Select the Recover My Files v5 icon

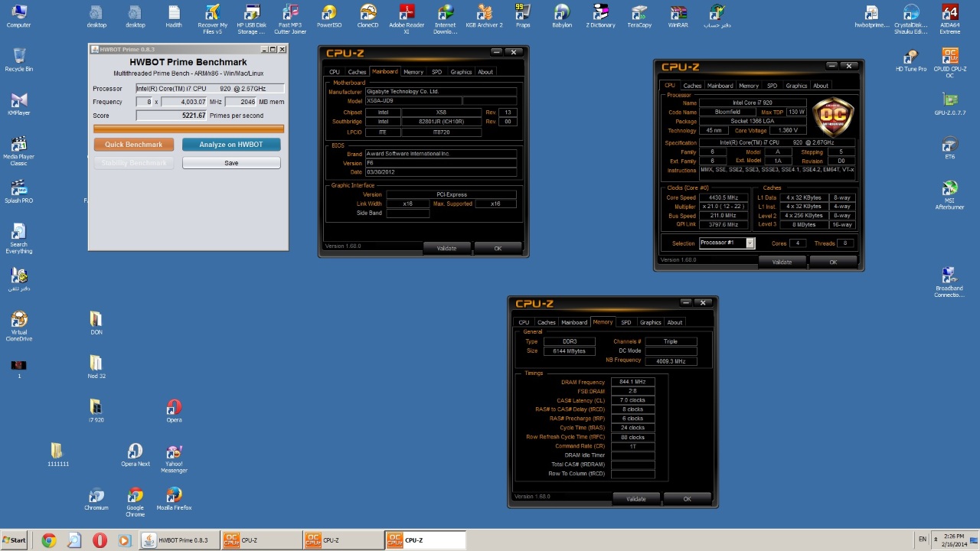click(213, 19)
